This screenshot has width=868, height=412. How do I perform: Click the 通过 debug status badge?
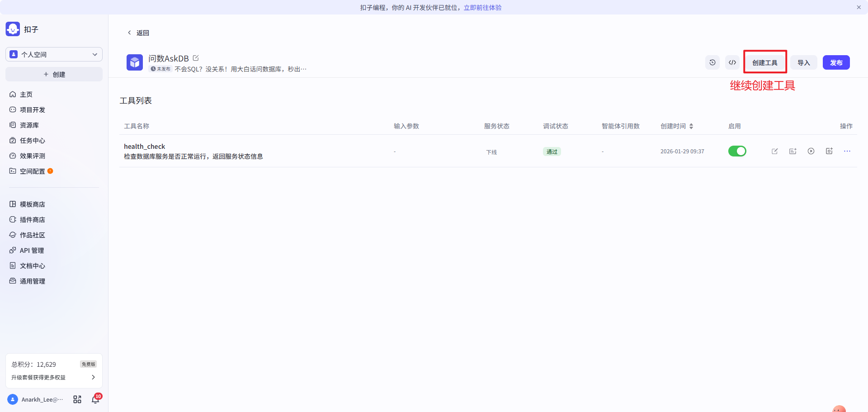coord(552,152)
